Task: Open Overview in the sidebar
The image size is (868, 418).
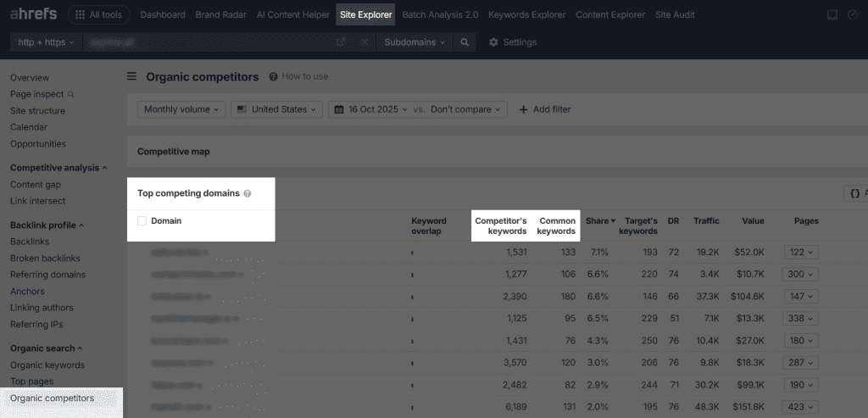Action: [x=30, y=77]
